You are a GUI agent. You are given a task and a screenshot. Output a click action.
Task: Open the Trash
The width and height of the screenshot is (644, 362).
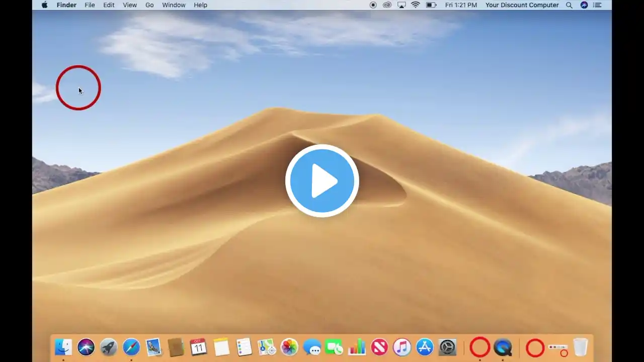580,347
